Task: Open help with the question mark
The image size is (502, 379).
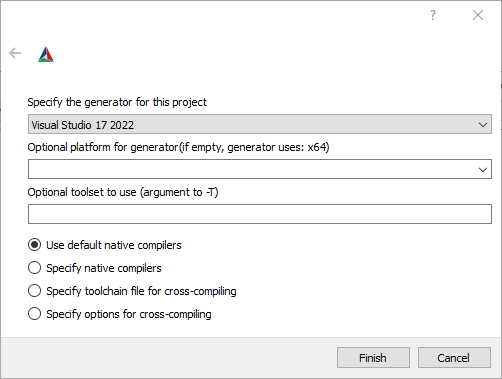Action: click(433, 15)
